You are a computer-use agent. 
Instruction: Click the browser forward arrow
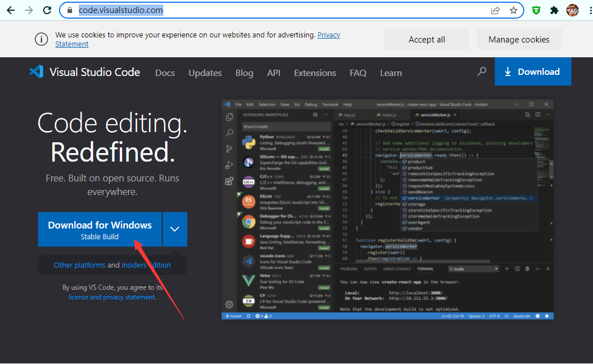coord(29,10)
